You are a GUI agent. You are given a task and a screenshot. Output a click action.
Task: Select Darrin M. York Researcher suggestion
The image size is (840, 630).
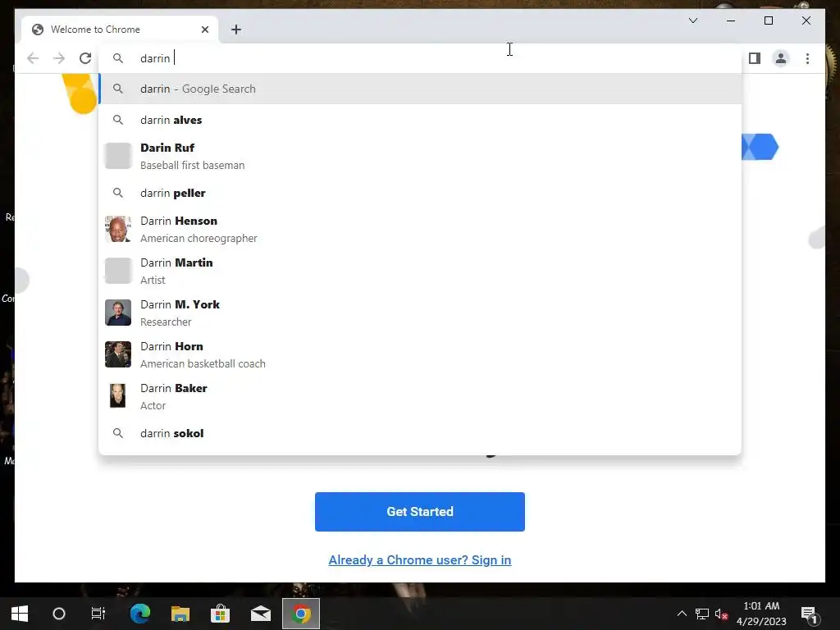pyautogui.click(x=421, y=313)
